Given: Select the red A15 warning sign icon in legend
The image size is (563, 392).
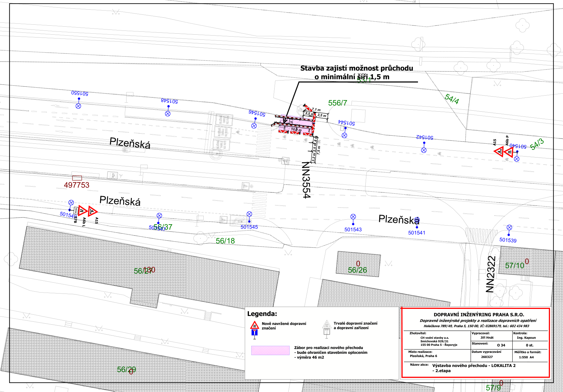Looking at the screenshot, I should [254, 325].
